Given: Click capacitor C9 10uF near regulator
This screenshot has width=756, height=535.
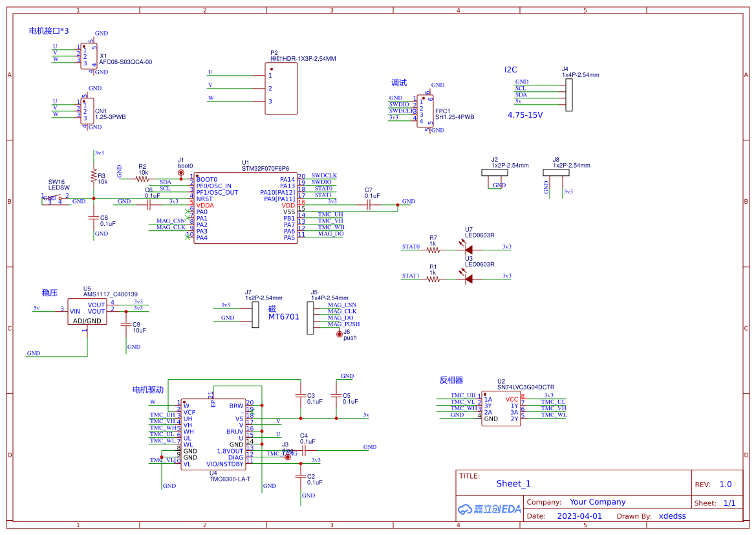Looking at the screenshot, I should click(126, 324).
